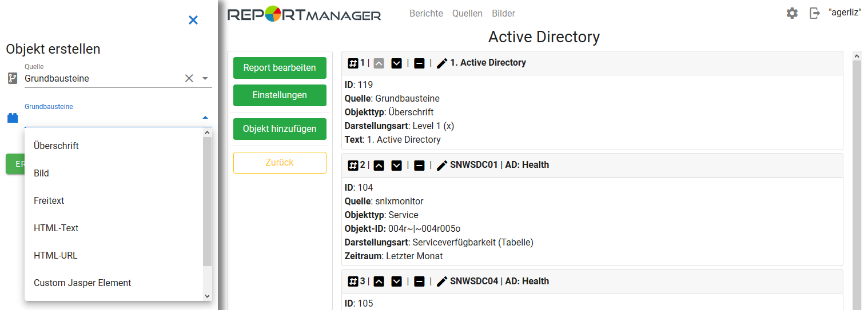Select Überschrift from the dropdown list
The width and height of the screenshot is (868, 310).
pyautogui.click(x=114, y=146)
